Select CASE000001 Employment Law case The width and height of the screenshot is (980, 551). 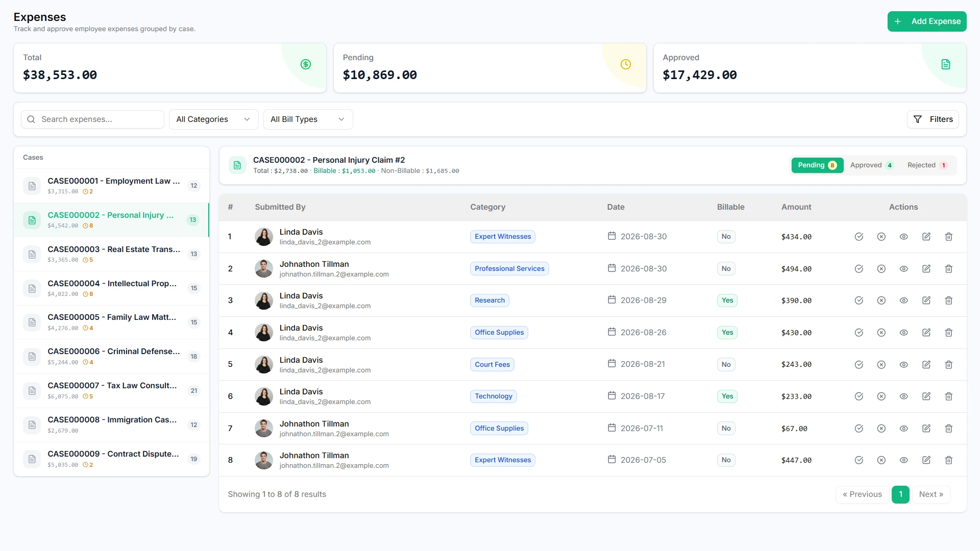(x=111, y=186)
